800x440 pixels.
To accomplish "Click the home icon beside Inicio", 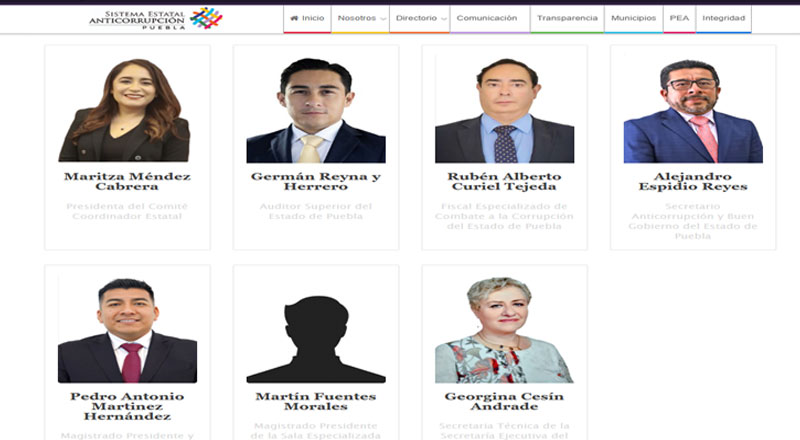I will coord(294,18).
